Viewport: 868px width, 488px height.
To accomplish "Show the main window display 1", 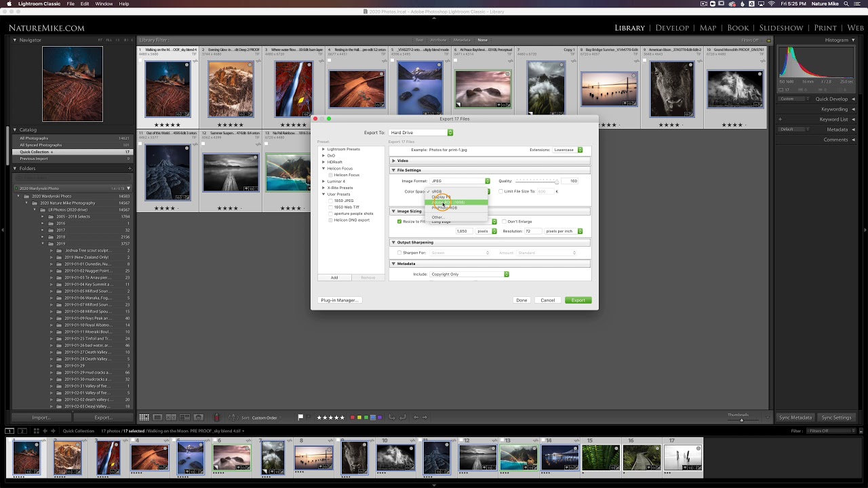I will click(9, 431).
